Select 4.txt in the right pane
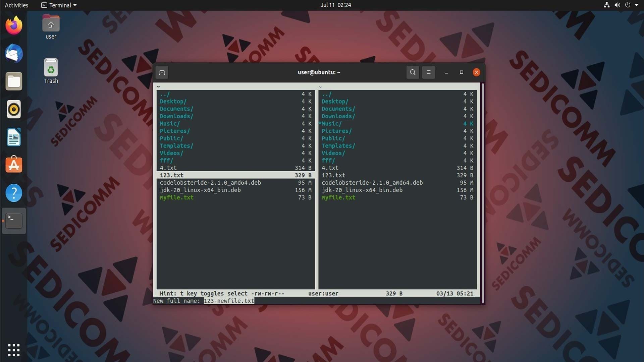This screenshot has width=644, height=362. [x=397, y=168]
